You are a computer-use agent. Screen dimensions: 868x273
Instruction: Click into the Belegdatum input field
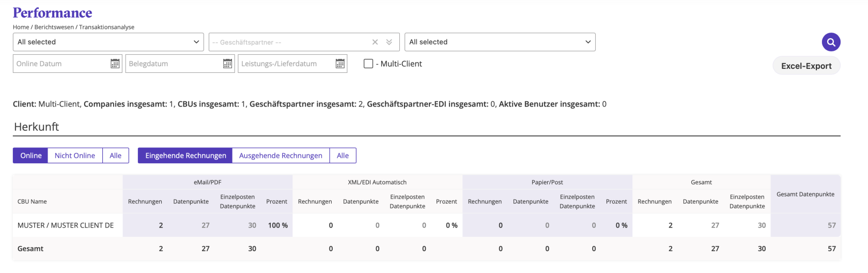pos(173,64)
